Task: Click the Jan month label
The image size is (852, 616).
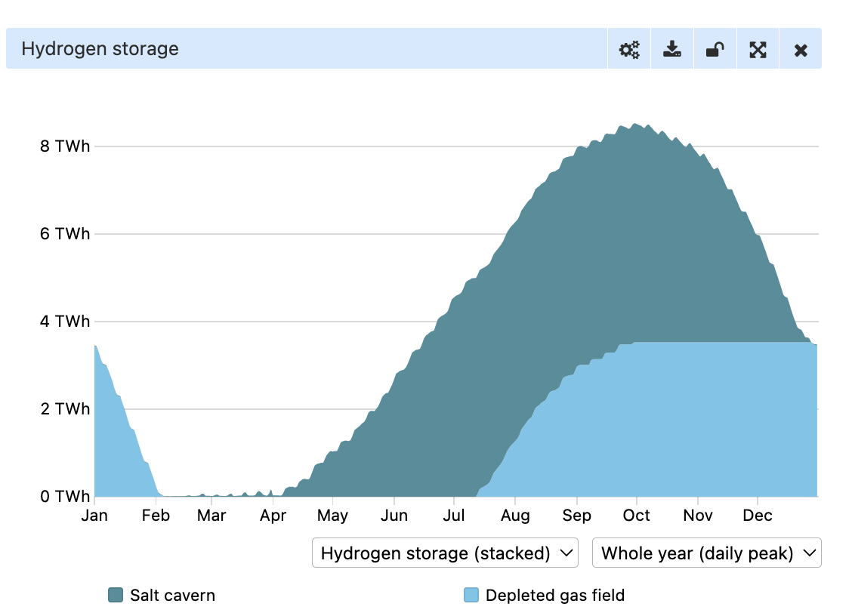Action: 94,516
